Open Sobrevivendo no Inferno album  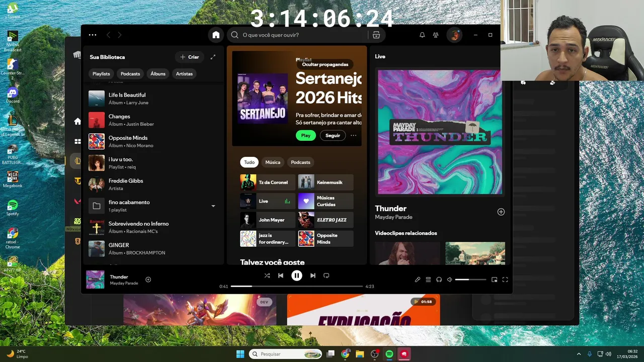[x=153, y=227]
